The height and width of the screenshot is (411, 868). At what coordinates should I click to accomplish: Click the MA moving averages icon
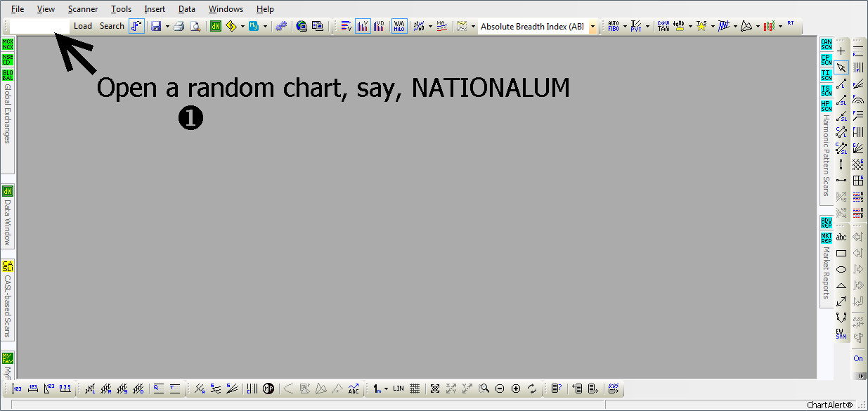pos(441,26)
